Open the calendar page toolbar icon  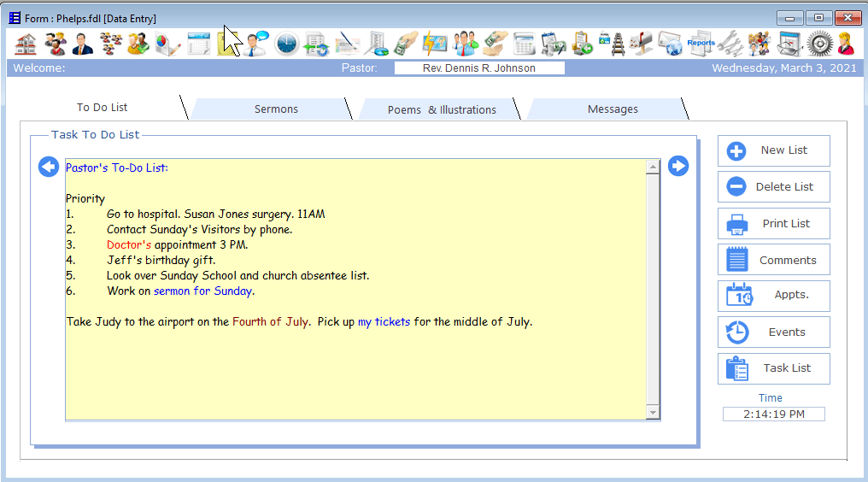(x=199, y=44)
